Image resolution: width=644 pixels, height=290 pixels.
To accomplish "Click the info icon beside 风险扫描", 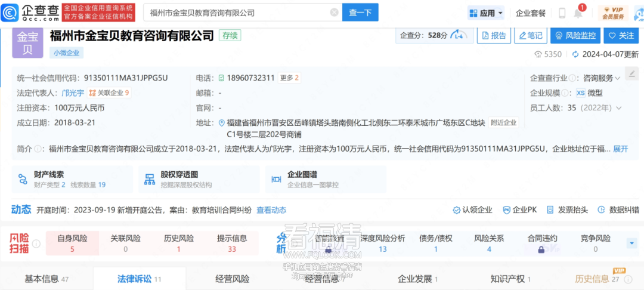I will pos(36,244).
